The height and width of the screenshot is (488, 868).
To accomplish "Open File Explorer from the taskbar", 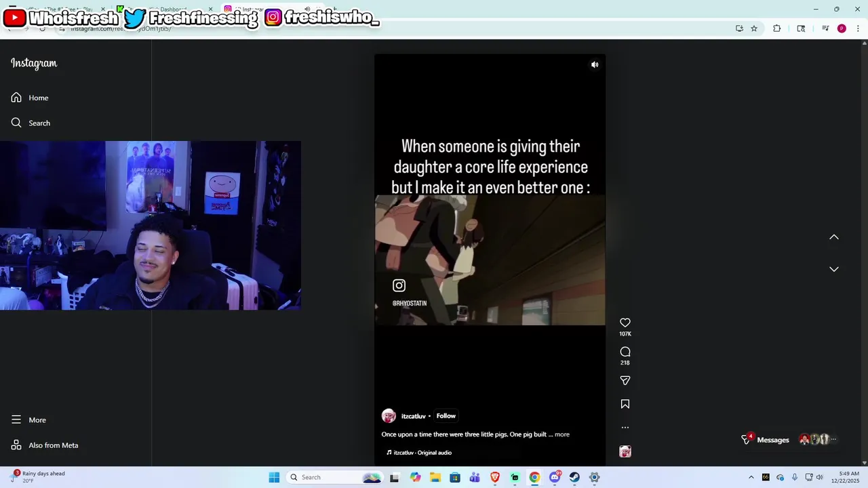I will point(435,477).
